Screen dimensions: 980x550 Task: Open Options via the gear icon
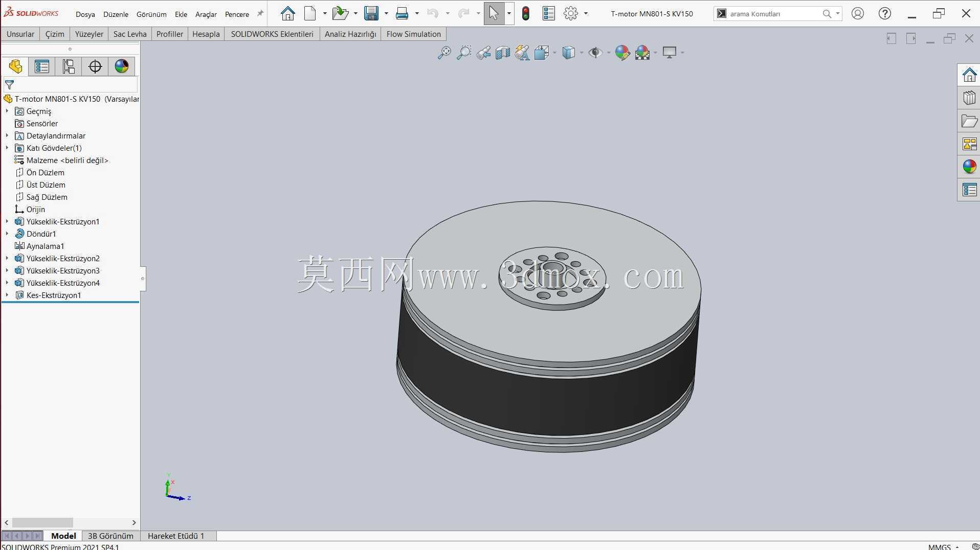click(x=571, y=13)
